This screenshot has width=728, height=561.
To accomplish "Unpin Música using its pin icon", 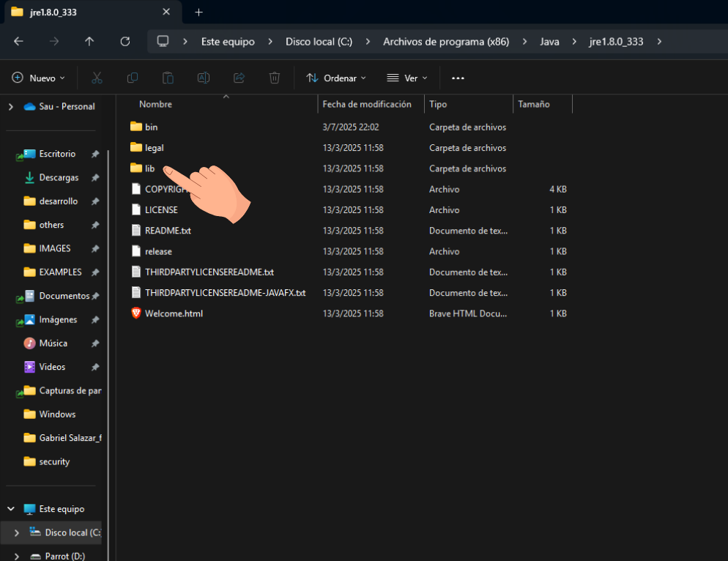I will (95, 343).
